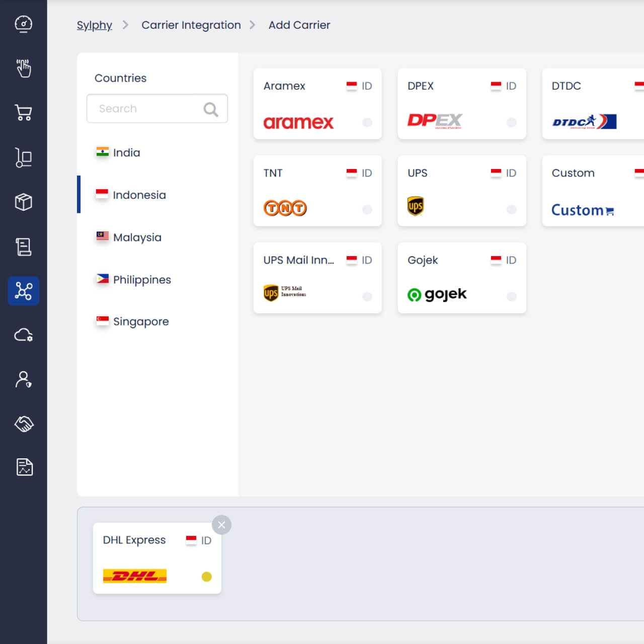Toggle the TNT carrier selection dot

(x=367, y=209)
